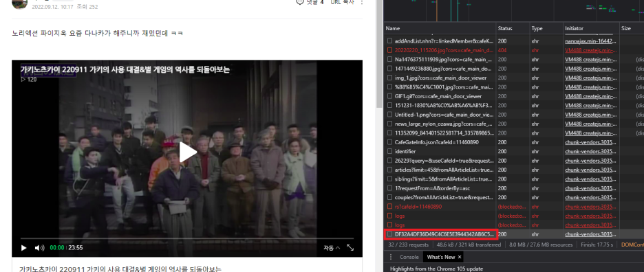Click file icon of couples?fromAllArticleList request
Screen dimensions: 644x272
pos(390,197)
